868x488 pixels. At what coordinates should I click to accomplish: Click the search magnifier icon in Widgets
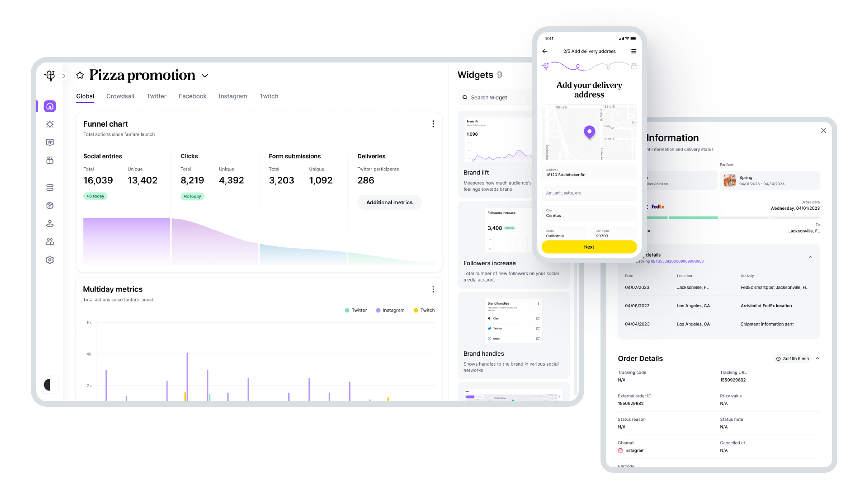pos(465,97)
